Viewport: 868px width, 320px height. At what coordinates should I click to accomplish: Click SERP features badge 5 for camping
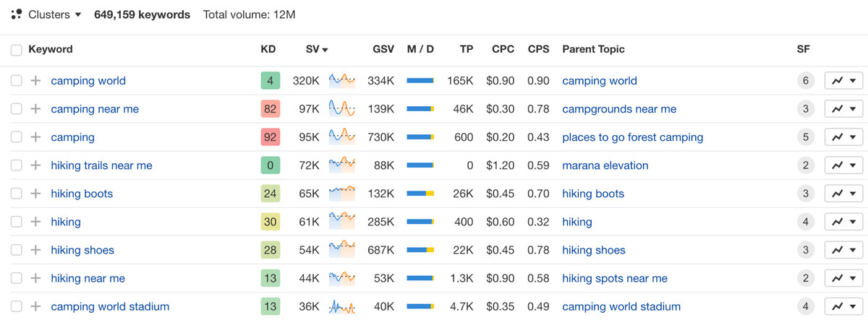806,137
